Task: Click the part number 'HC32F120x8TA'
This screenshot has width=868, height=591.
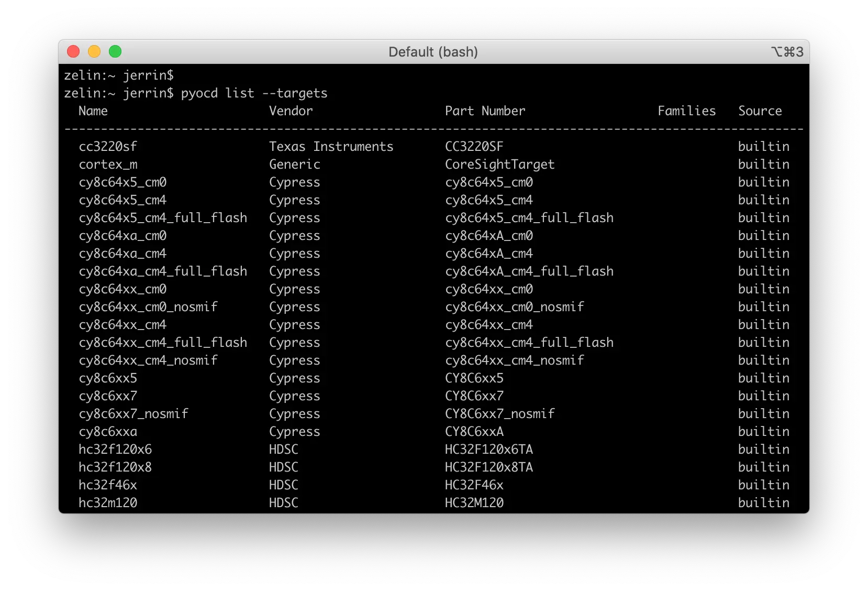Action: pyautogui.click(x=489, y=467)
